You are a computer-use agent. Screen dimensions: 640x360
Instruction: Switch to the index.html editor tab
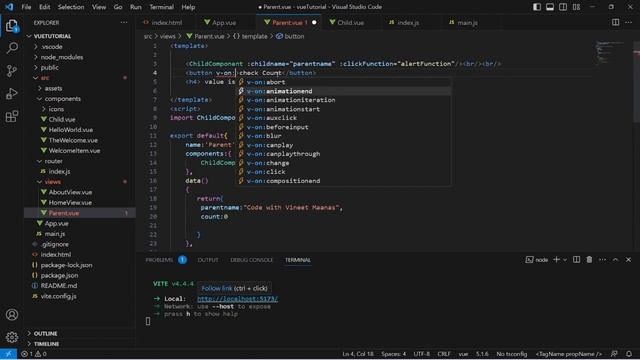click(167, 23)
